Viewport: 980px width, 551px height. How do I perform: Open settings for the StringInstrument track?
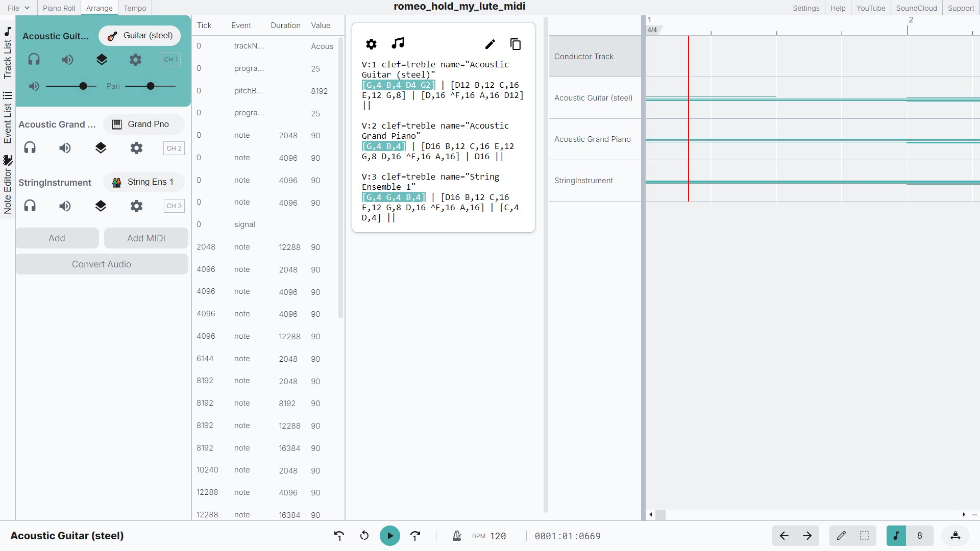[136, 206]
